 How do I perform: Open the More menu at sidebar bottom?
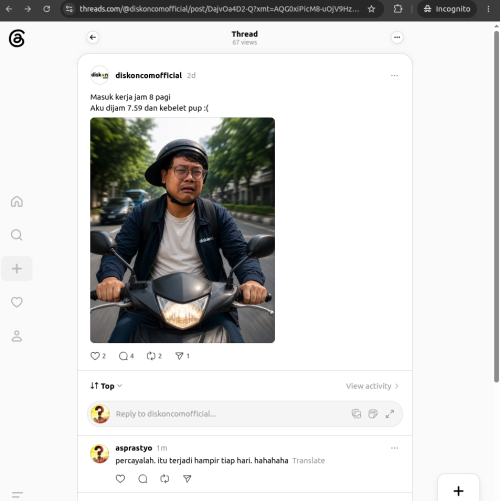[x=17, y=494]
